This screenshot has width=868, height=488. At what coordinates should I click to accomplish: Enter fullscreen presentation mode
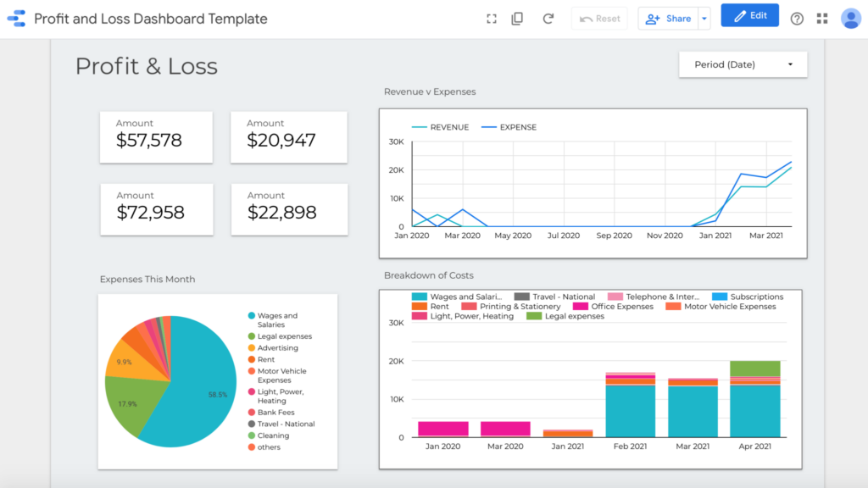pos(492,17)
